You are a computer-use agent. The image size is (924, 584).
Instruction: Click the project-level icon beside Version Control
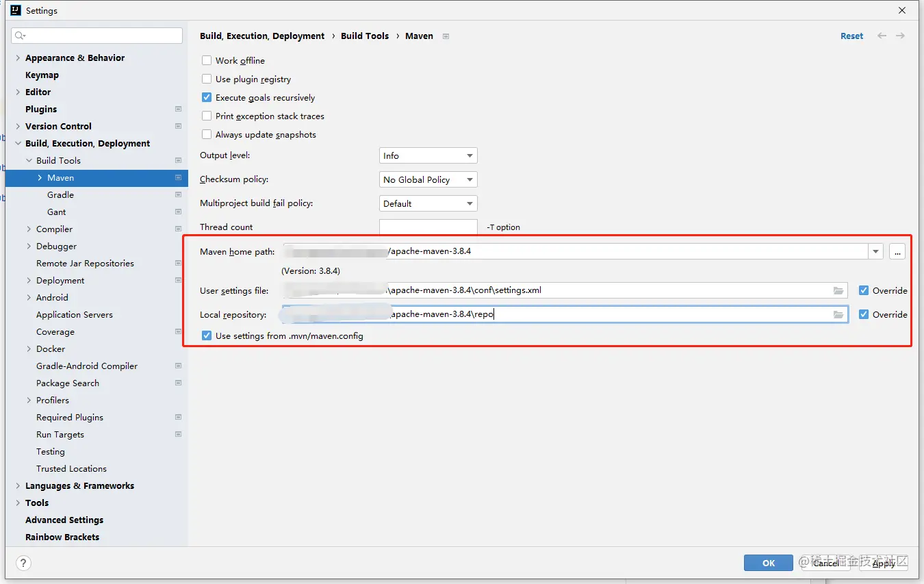(178, 126)
